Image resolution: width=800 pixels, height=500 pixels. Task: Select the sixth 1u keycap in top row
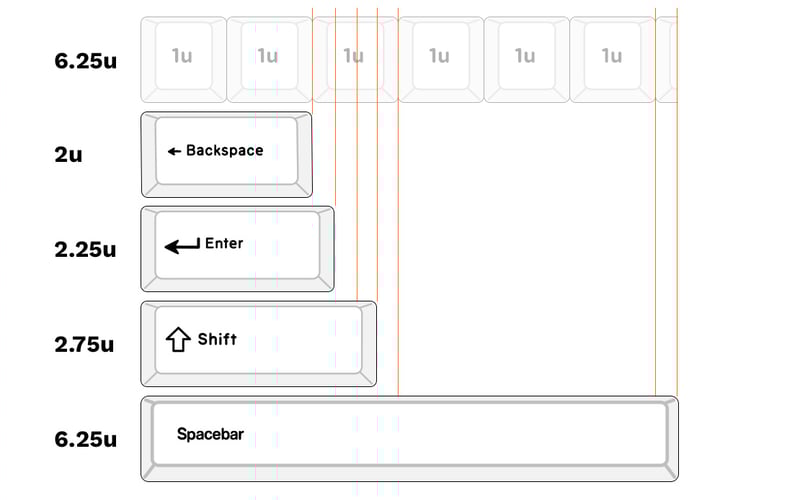tap(612, 58)
